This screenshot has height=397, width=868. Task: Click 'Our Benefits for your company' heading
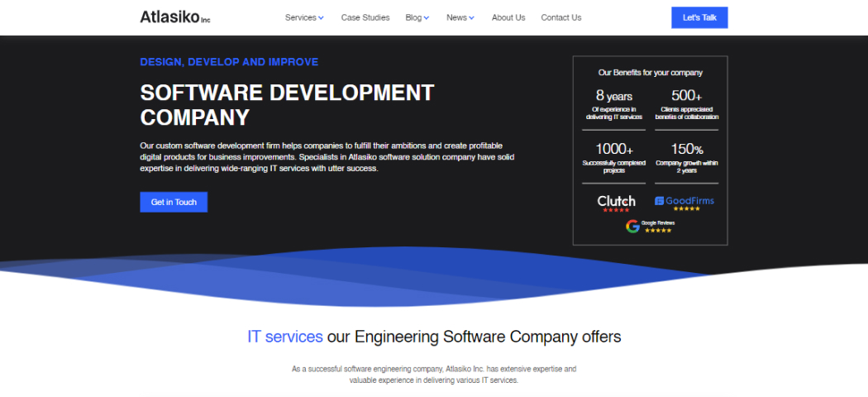650,73
